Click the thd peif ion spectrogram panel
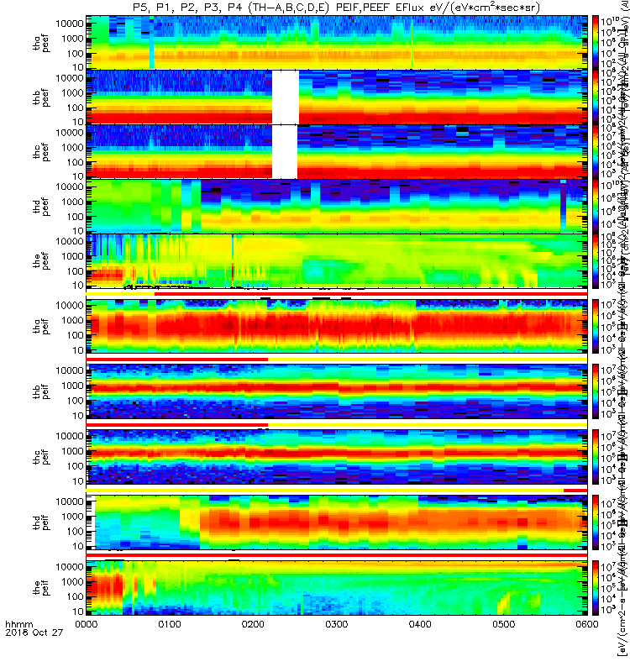The width and height of the screenshot is (630, 672). [337, 522]
